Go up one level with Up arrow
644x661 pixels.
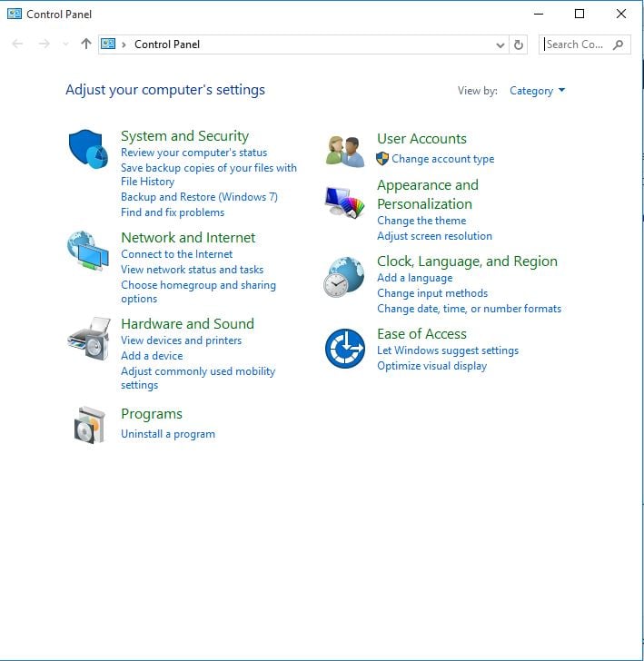coord(86,44)
